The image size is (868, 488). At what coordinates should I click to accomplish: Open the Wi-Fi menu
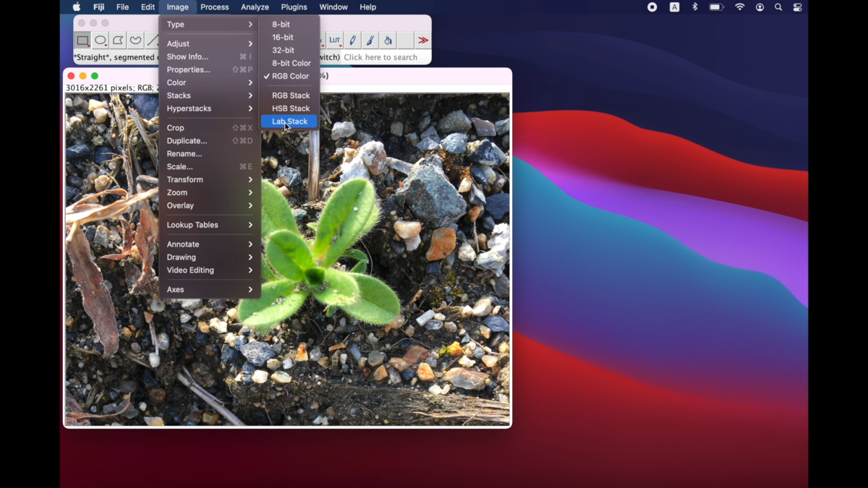click(739, 7)
